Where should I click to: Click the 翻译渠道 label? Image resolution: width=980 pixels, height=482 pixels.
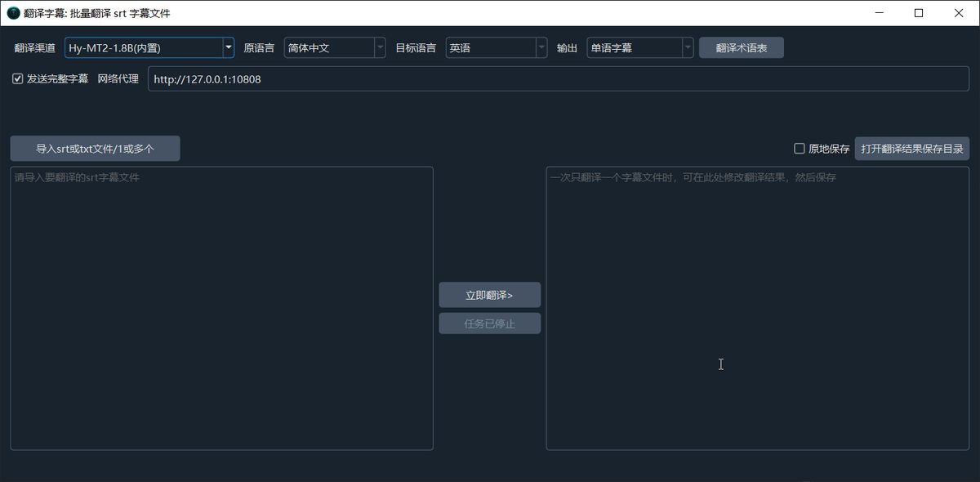point(36,48)
